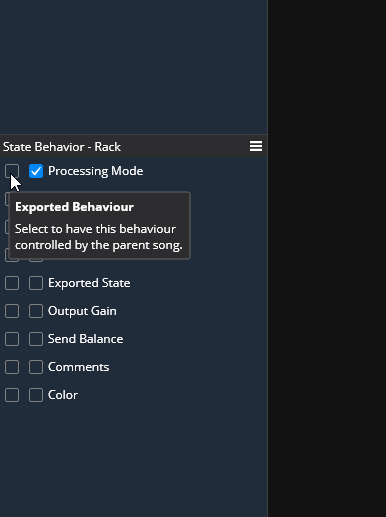
Task: Check the box directly beside Exported State label
Action: 36,283
